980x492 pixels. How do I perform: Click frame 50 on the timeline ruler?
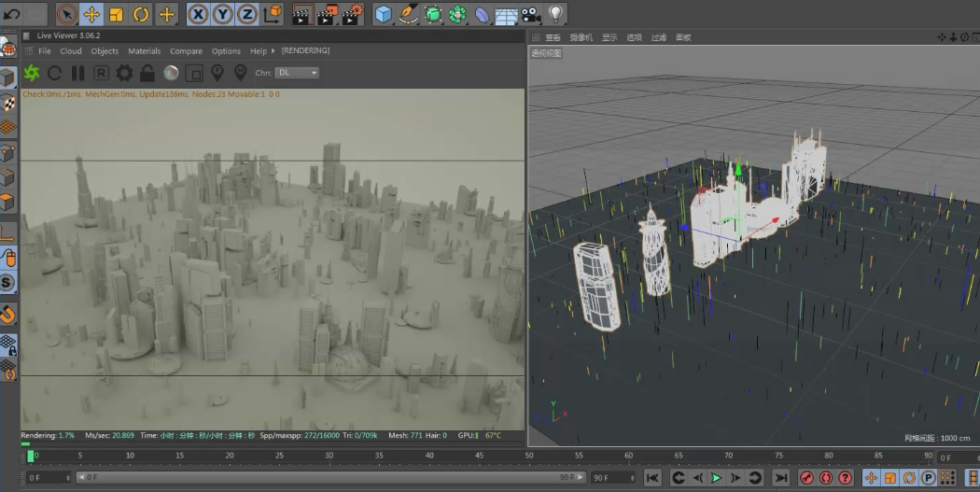click(x=528, y=457)
